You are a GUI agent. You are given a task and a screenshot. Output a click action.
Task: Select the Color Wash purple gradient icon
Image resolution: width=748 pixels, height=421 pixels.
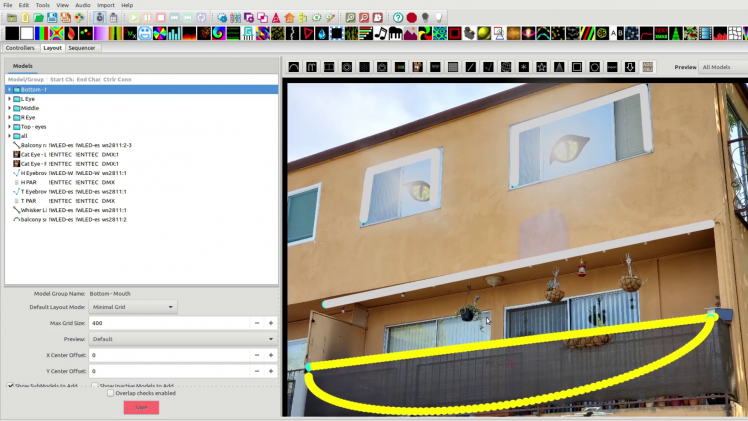click(x=101, y=33)
